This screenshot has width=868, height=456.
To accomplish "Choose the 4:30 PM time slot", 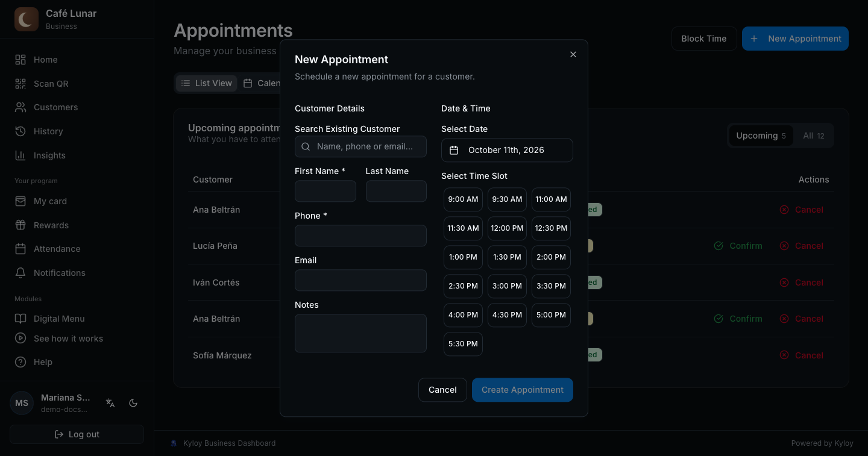I will click(x=507, y=315).
